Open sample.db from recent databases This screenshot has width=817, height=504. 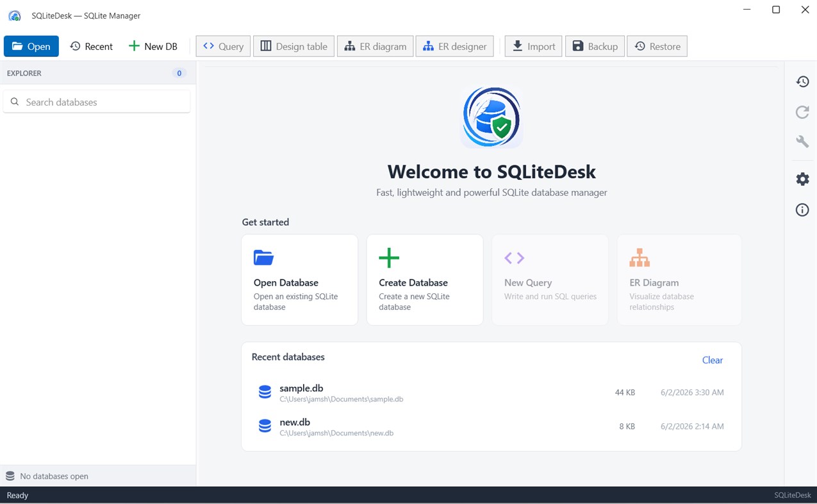(491, 393)
